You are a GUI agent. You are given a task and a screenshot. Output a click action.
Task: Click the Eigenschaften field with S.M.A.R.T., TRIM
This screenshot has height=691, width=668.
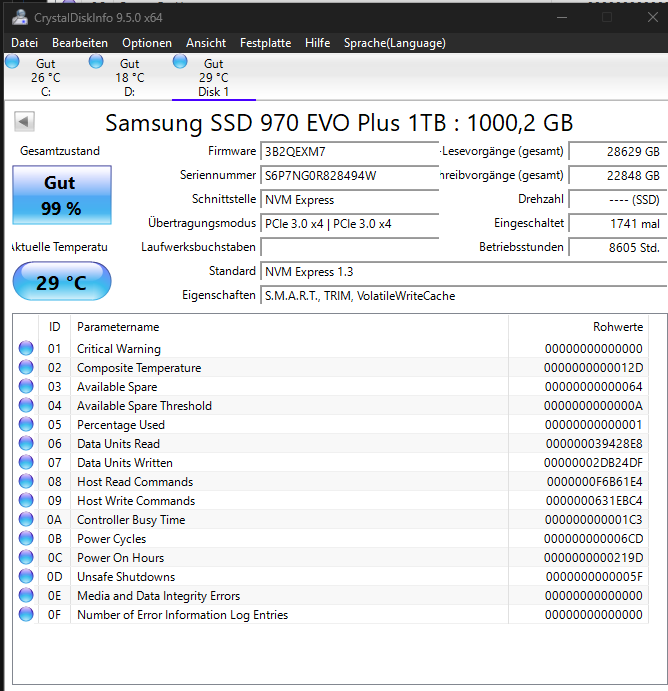464,295
